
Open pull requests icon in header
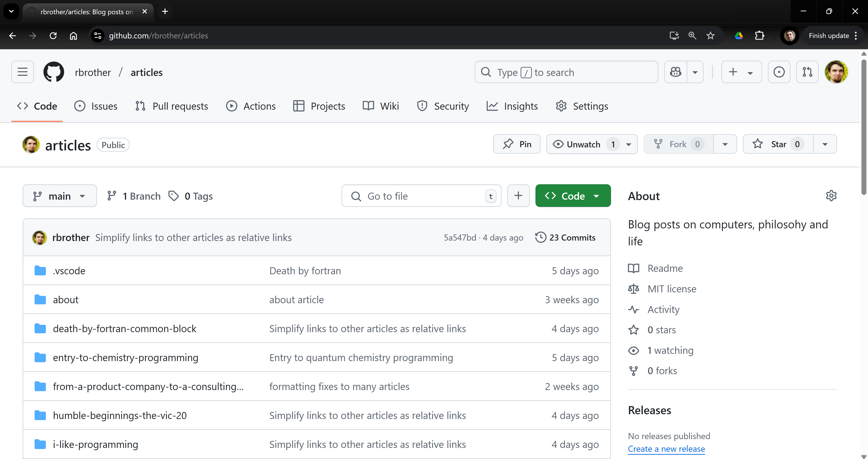pyautogui.click(x=807, y=72)
